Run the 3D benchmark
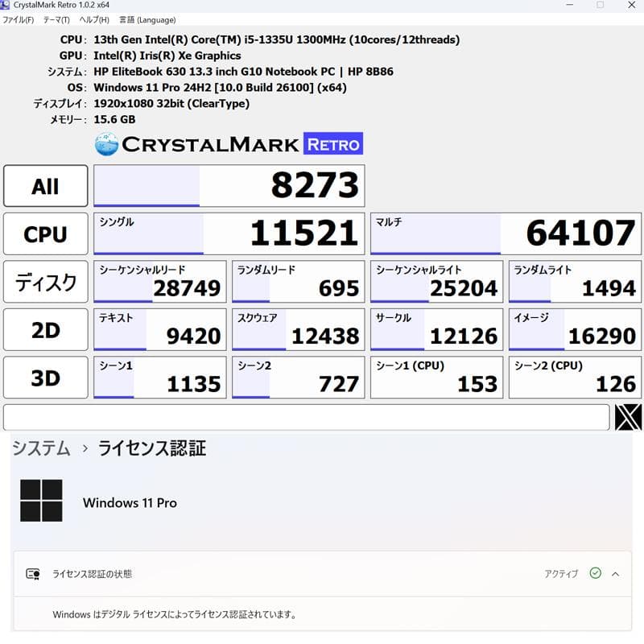644x644 pixels. click(x=45, y=377)
